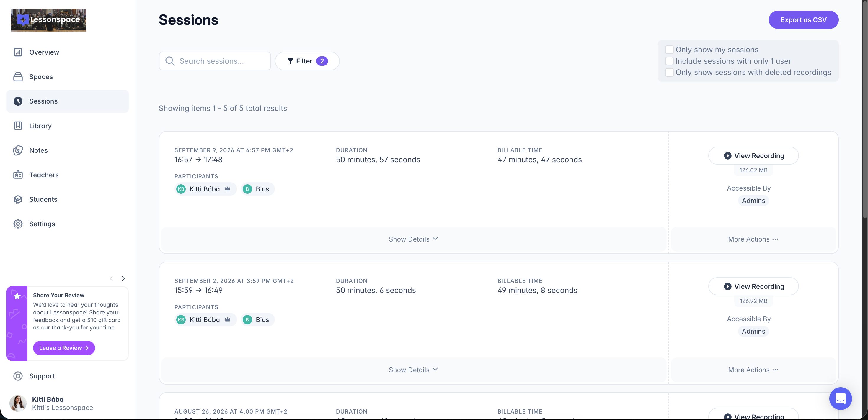Screen dimensions: 868x420
Task: Click the Teachers badge icon
Action: 18,175
